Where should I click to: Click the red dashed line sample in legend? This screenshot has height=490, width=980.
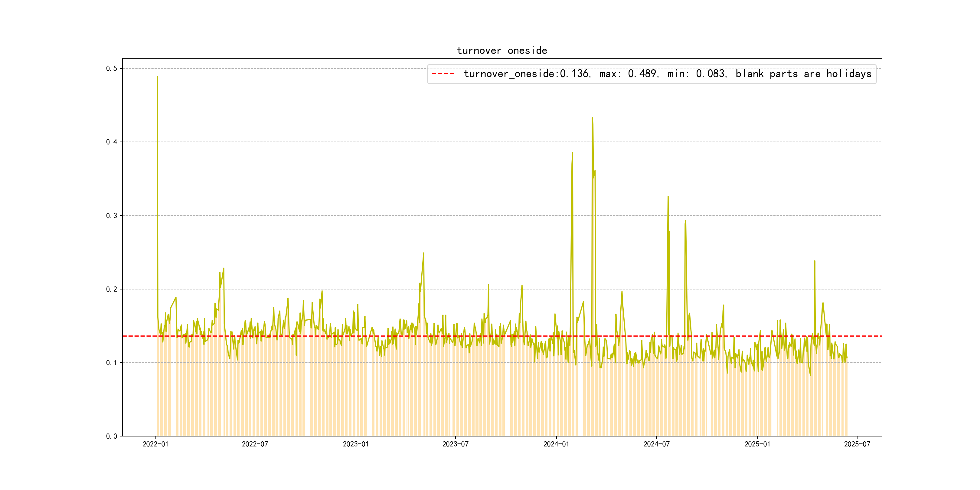click(443, 74)
